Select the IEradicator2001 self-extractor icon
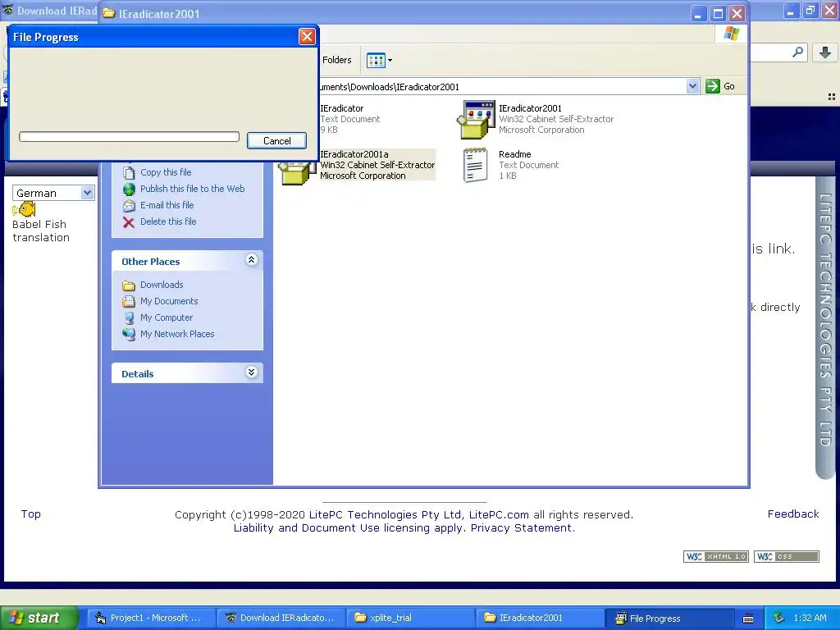This screenshot has width=840, height=630. pyautogui.click(x=477, y=119)
